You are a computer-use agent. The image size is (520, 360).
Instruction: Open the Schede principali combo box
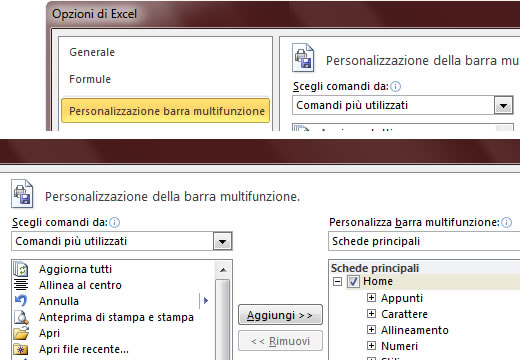coord(424,241)
